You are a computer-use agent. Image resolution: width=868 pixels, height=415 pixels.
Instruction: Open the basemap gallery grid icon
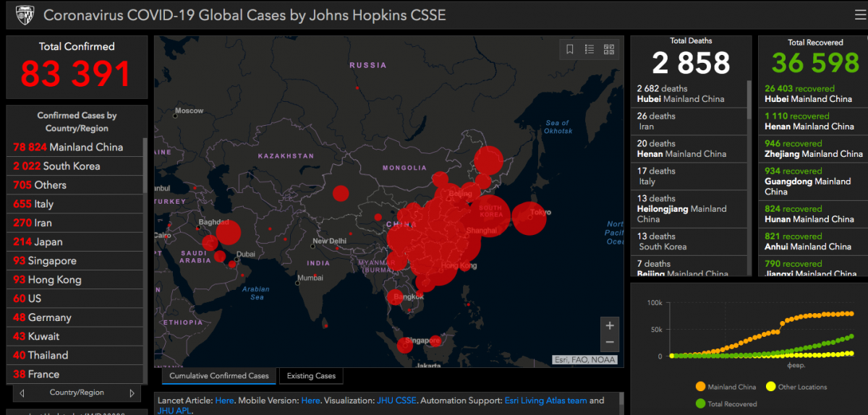point(608,49)
